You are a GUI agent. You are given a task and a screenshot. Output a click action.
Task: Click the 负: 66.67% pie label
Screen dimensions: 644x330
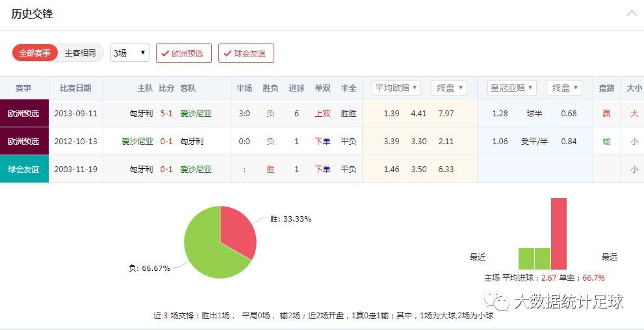pyautogui.click(x=149, y=268)
